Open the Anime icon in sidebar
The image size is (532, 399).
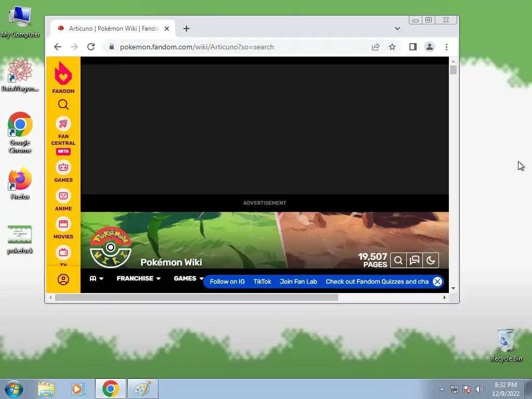click(63, 196)
